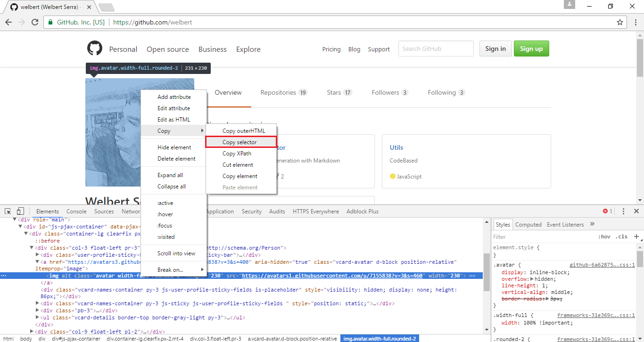View the Followers tab
Screen dimensions: 644x342
(x=390, y=93)
